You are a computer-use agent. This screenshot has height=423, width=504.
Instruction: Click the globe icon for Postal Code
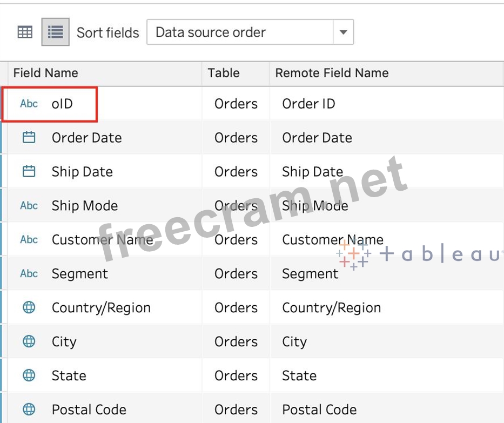29,409
